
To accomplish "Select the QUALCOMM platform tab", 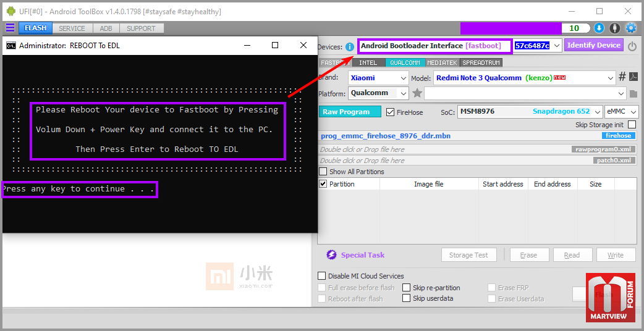I will 405,63.
